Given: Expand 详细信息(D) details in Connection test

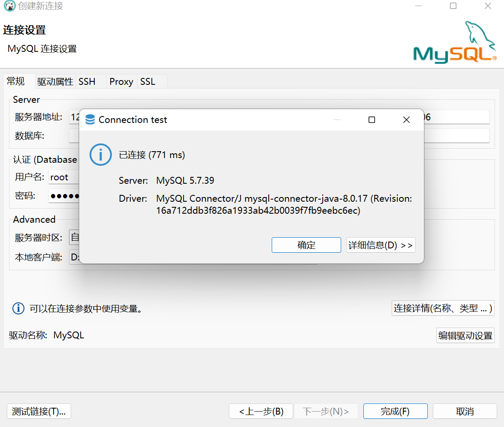Looking at the screenshot, I should click(381, 245).
